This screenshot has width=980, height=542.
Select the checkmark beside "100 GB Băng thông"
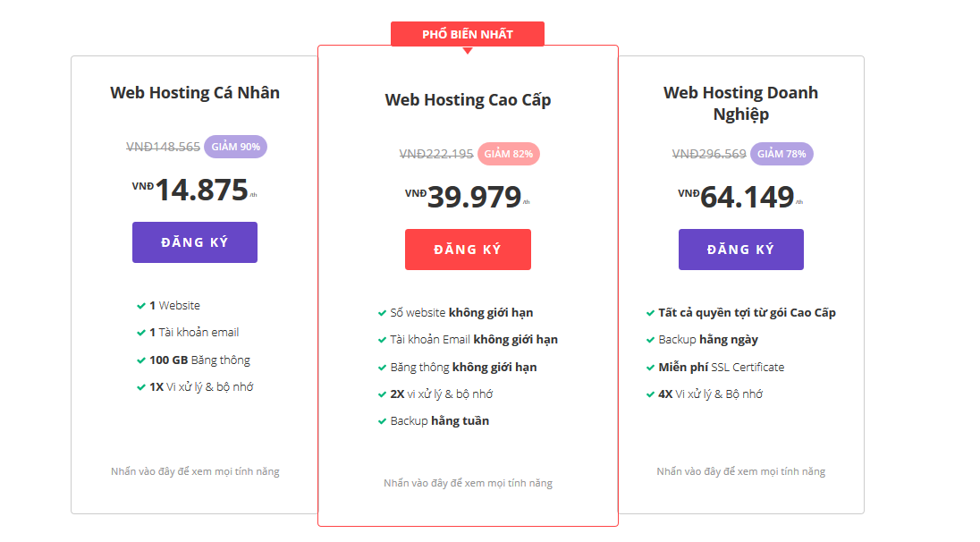click(140, 360)
